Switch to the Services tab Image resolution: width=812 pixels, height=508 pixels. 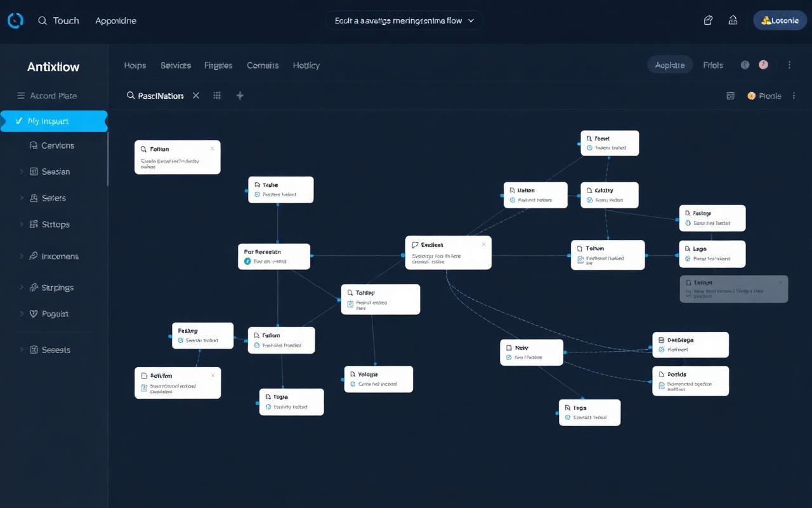tap(176, 65)
